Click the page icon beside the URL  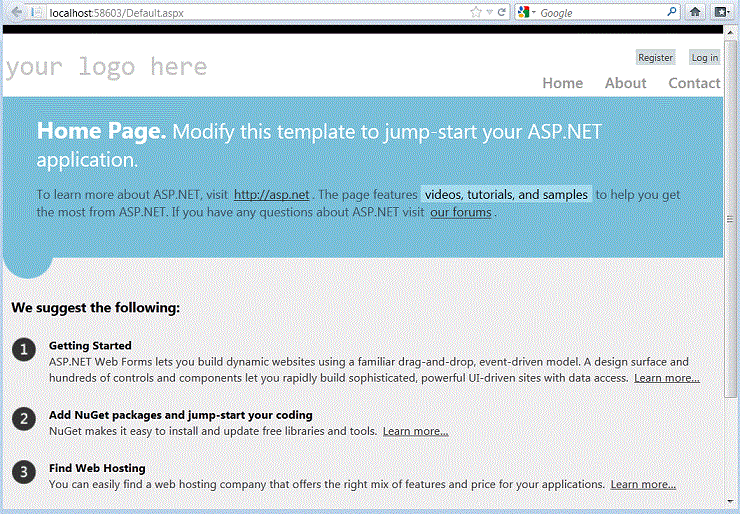[37, 12]
